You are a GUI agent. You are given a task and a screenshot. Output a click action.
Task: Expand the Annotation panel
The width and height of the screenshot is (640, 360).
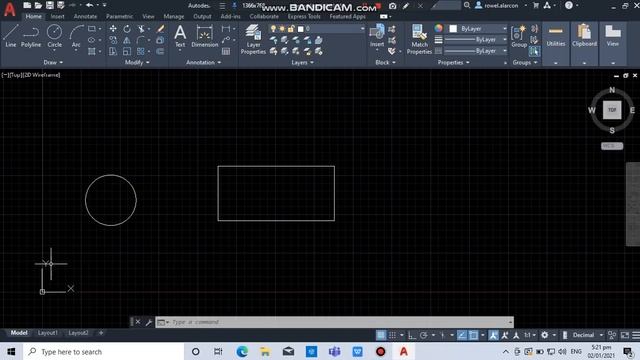pos(203,62)
